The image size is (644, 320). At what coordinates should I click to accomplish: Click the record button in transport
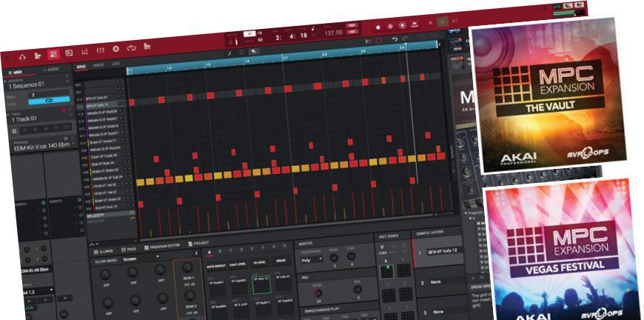(378, 27)
